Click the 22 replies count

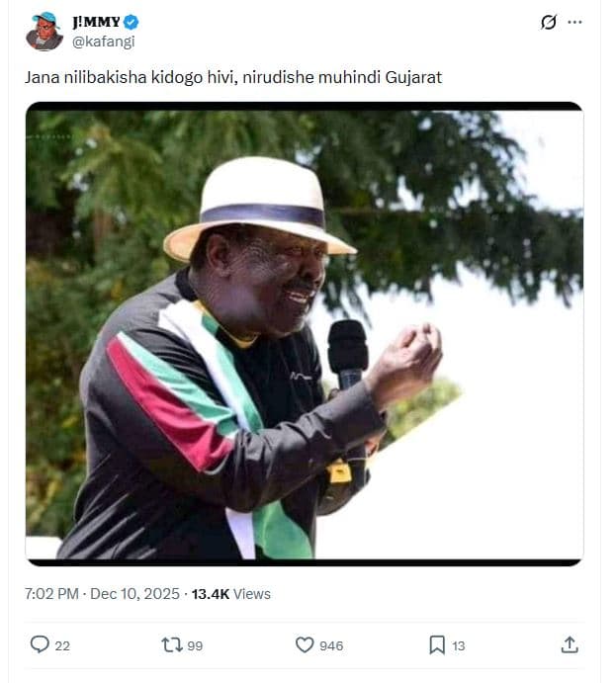pyautogui.click(x=62, y=645)
